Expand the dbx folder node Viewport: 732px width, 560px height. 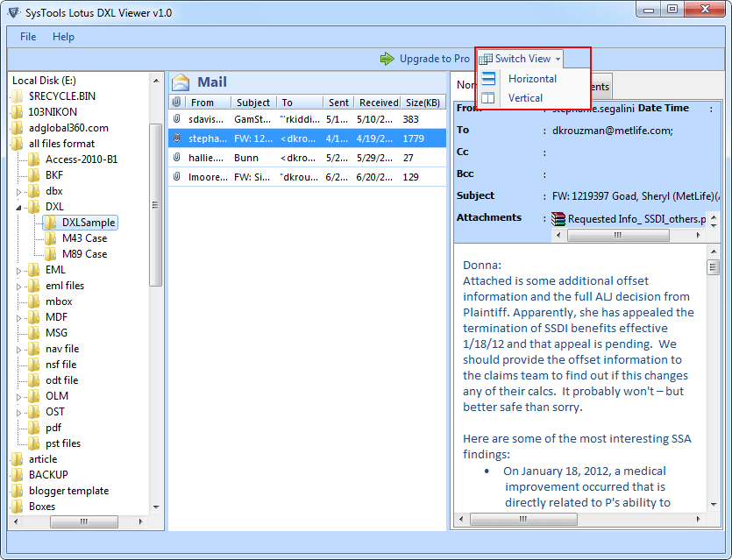(x=18, y=192)
